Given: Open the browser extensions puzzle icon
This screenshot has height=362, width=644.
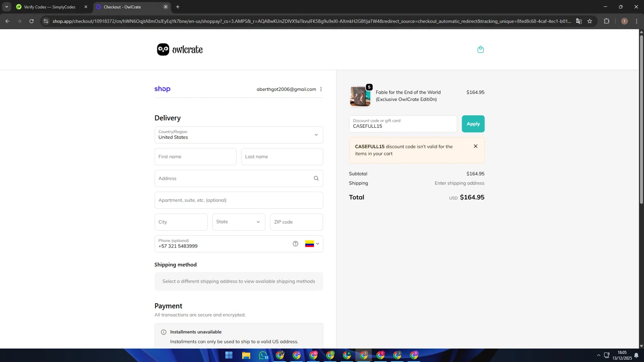Looking at the screenshot, I should click(x=606, y=21).
